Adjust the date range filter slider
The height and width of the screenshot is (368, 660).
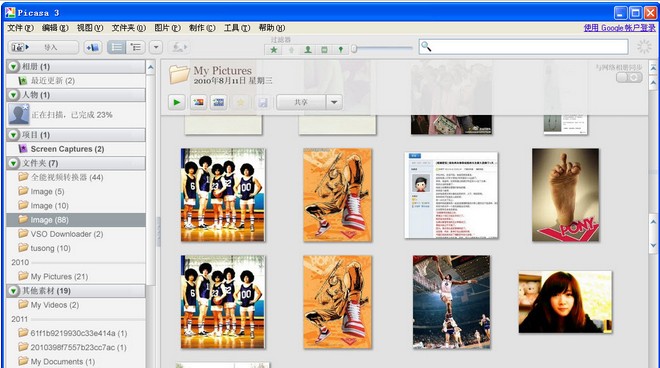[x=354, y=49]
